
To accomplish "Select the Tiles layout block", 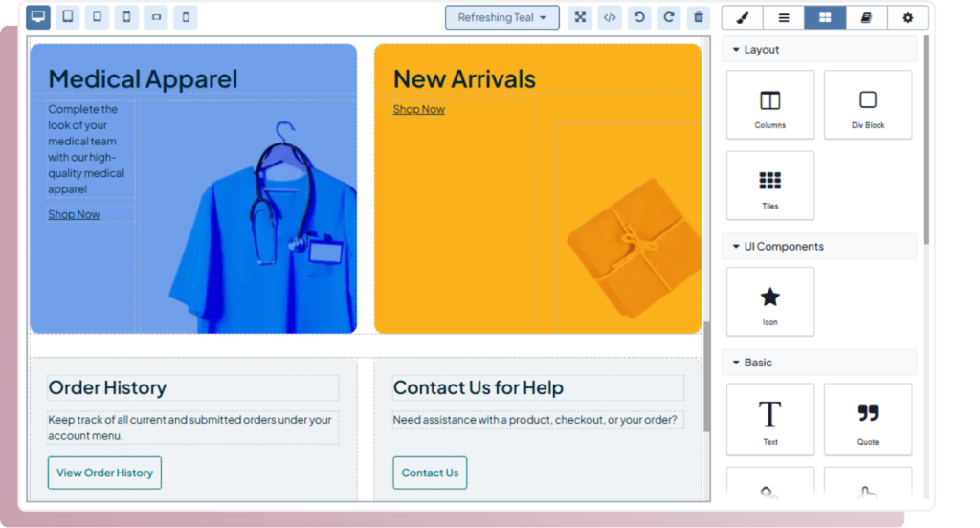I will pyautogui.click(x=770, y=186).
